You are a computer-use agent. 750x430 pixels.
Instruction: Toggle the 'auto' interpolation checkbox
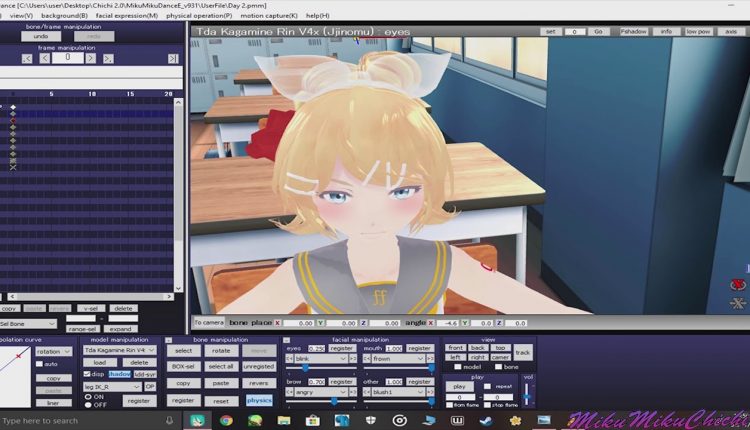[x=40, y=364]
